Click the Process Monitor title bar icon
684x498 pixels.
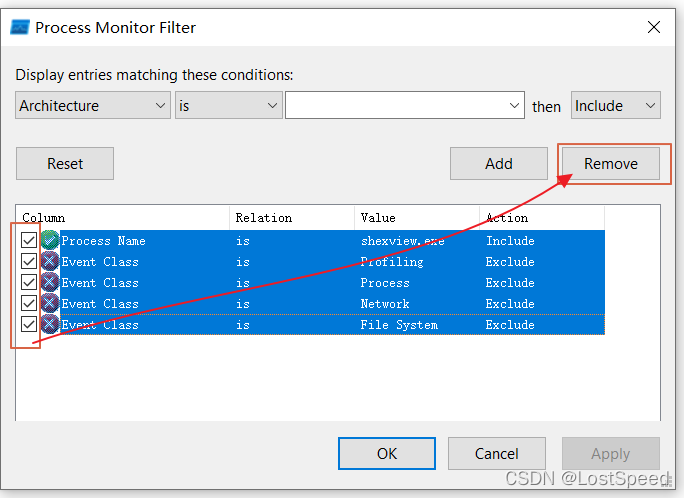click(x=20, y=27)
